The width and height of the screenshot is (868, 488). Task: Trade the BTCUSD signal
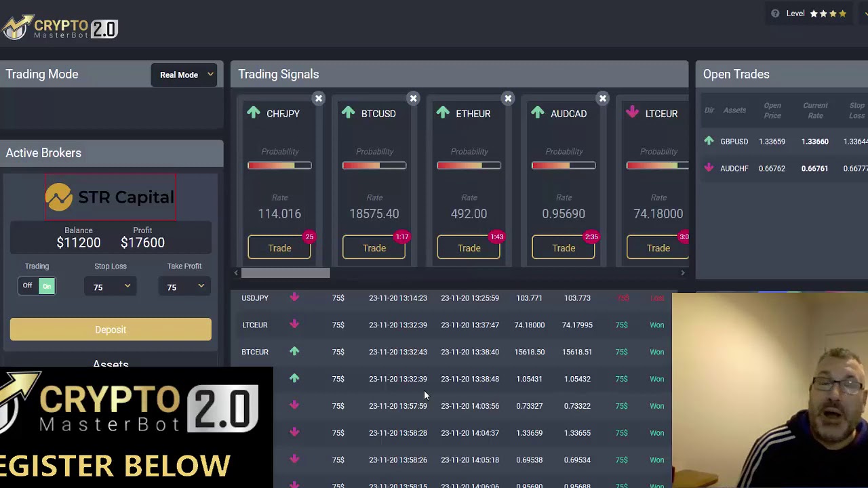[374, 248]
